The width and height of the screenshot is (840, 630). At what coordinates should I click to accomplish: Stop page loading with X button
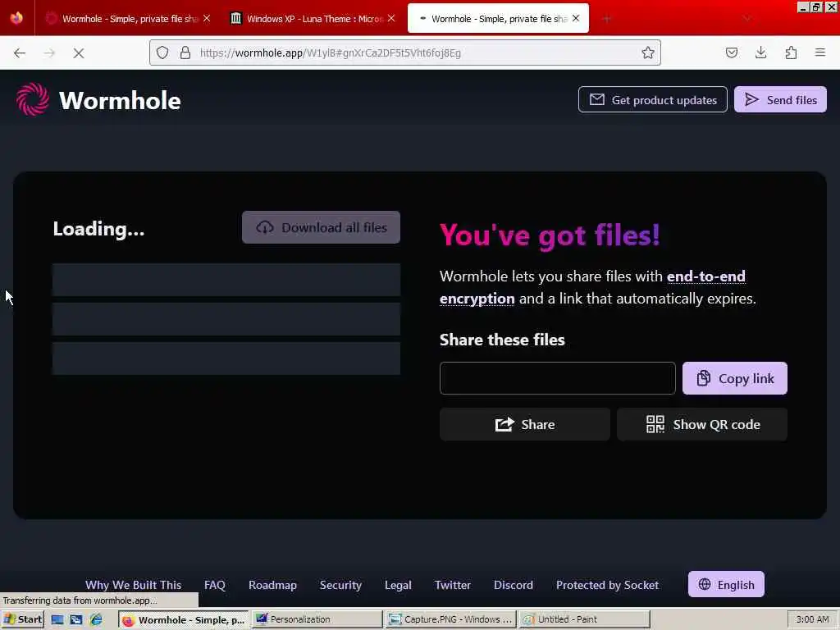tap(78, 52)
